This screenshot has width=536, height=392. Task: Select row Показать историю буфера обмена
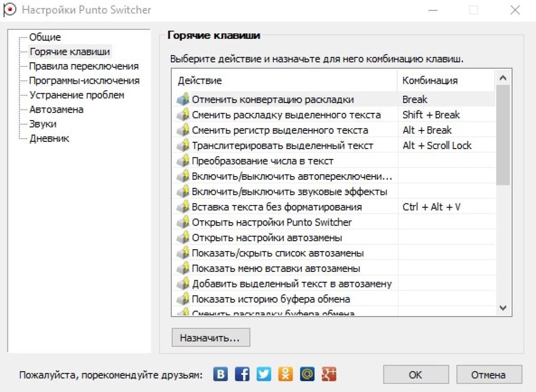tap(333, 299)
